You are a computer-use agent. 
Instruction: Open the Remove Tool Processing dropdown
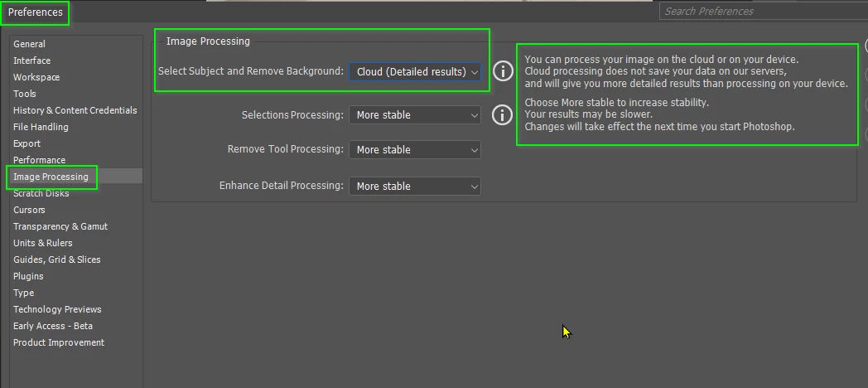pyautogui.click(x=415, y=150)
